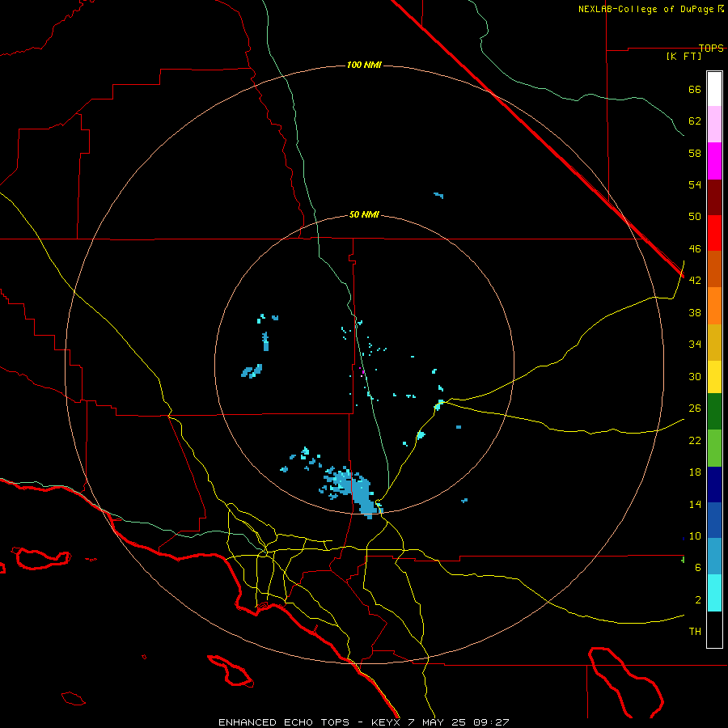
Task: Click the isolated small echo north of the 50 NMI label
Action: coord(438,195)
